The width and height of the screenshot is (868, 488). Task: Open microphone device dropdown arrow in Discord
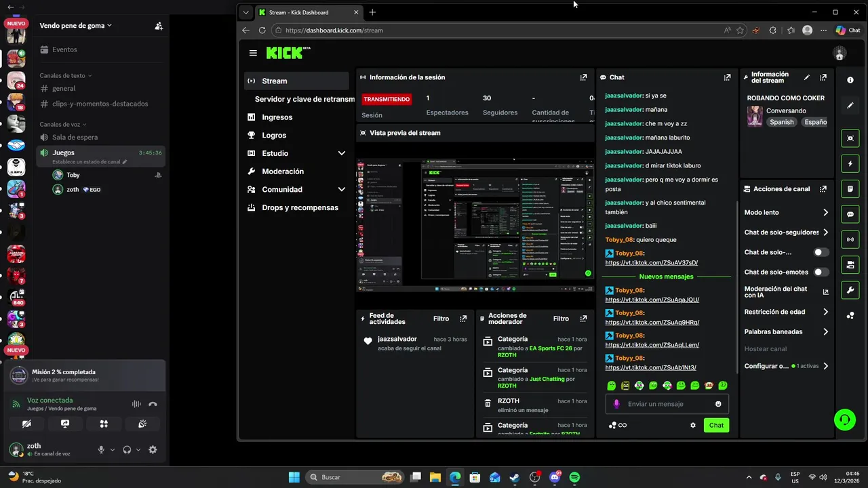tap(113, 449)
